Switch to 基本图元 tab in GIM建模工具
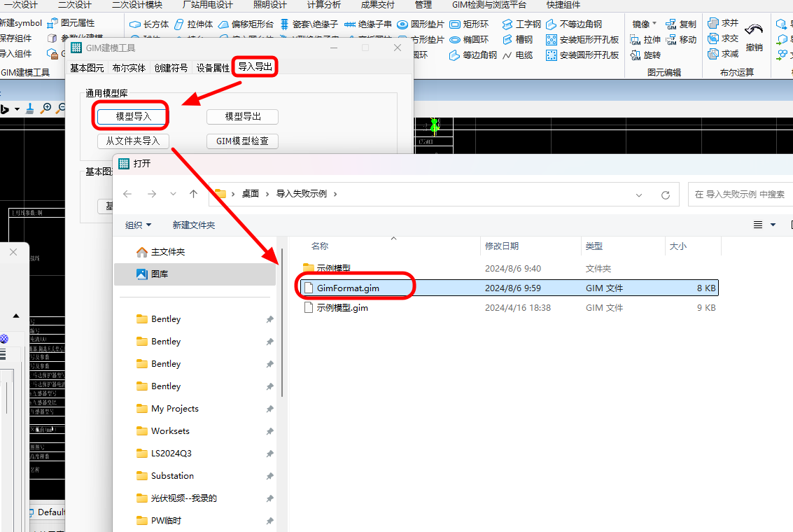This screenshot has width=793, height=532. (x=87, y=68)
